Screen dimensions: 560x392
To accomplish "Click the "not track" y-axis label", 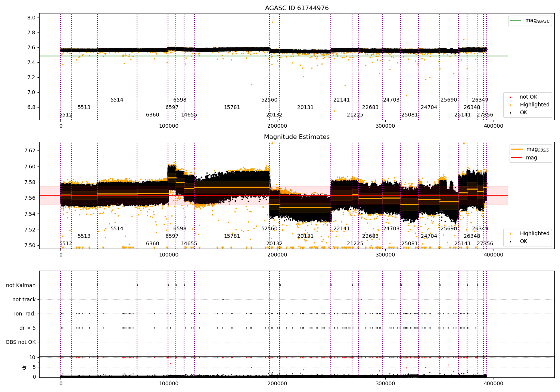I will point(24,300).
